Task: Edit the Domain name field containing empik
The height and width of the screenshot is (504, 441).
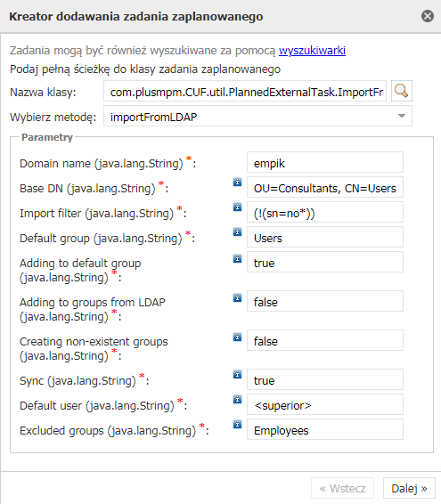Action: click(325, 162)
